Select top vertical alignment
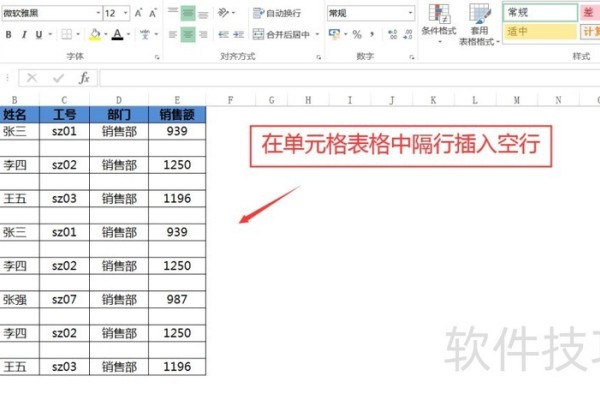 tap(173, 13)
